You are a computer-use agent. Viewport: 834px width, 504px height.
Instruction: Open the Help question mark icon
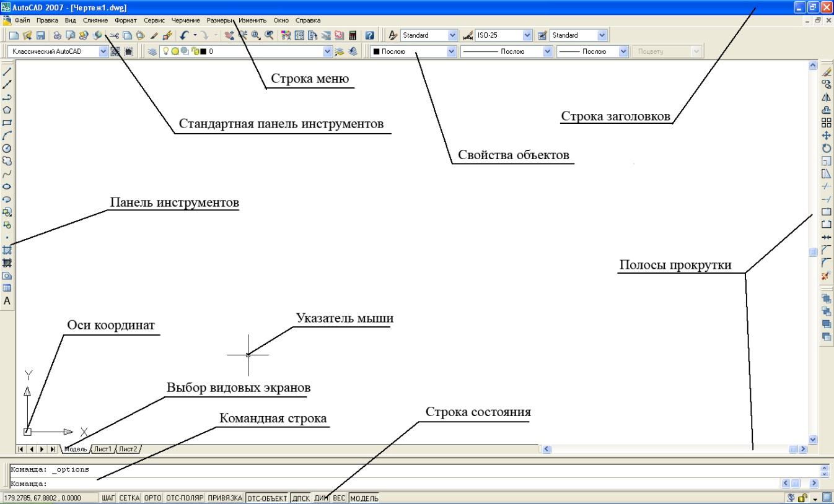369,35
